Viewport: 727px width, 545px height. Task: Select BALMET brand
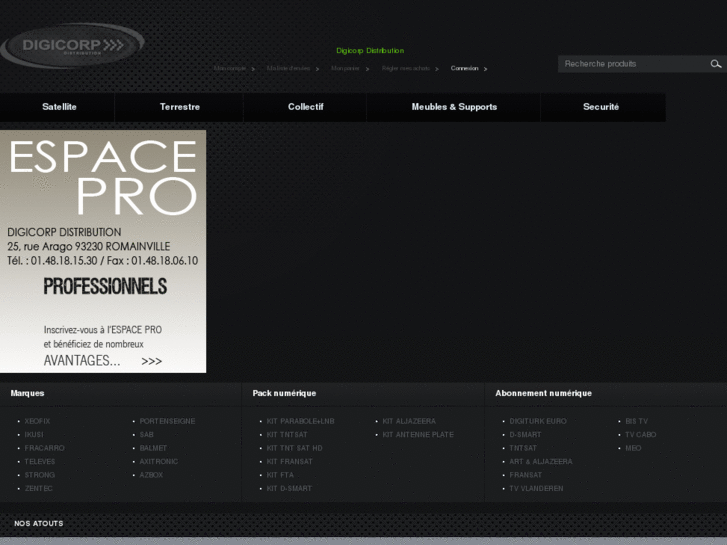point(153,448)
